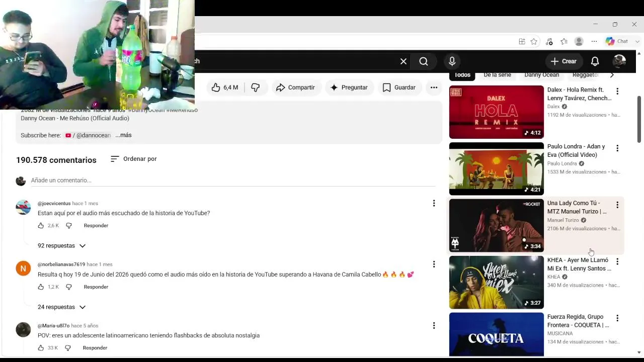Open the Una Lady Como Tú thumbnail
644x362 pixels.
pos(497,226)
